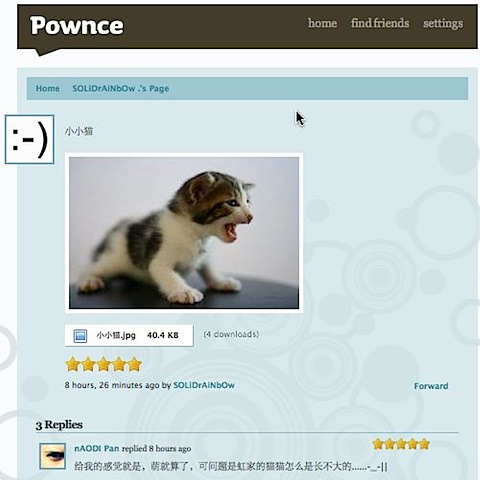Click nAODI Pan's eye avatar
The image size is (480, 480).
(x=52, y=456)
